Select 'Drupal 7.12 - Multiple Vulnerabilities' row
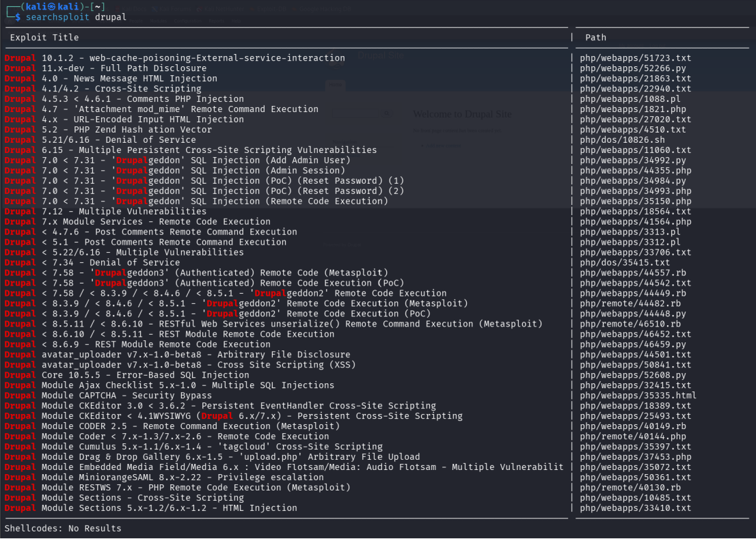The height and width of the screenshot is (539, 756). tap(105, 212)
